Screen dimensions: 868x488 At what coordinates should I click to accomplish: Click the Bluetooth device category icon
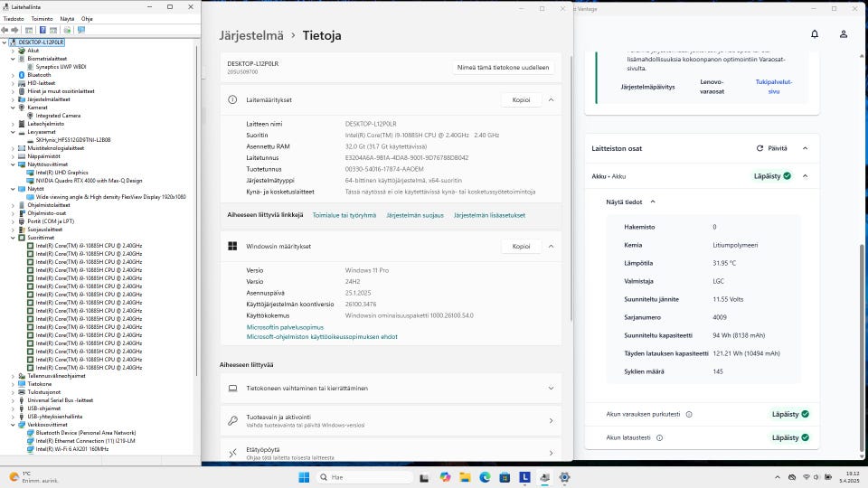[x=22, y=75]
